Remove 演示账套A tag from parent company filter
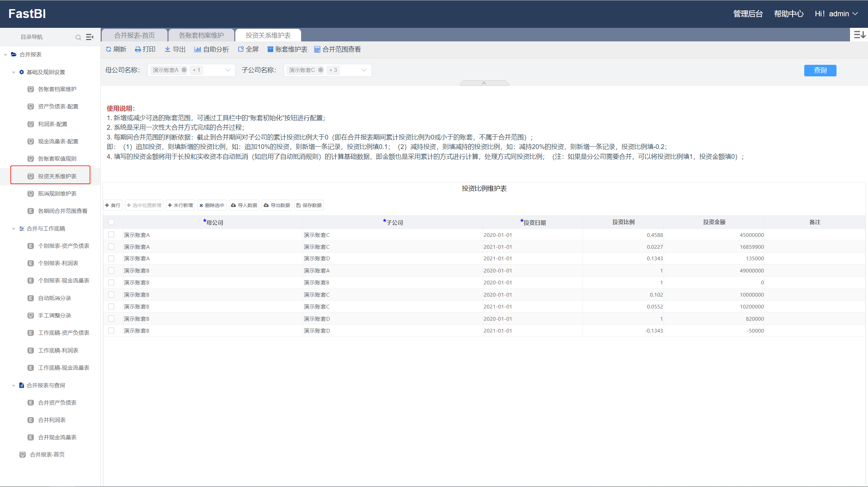 [x=184, y=70]
